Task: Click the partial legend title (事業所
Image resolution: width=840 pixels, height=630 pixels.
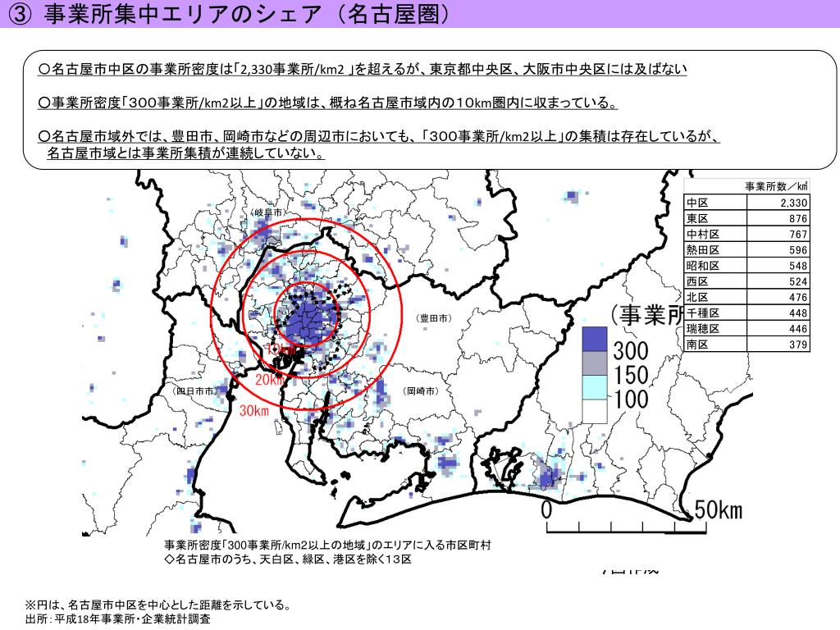Action: pyautogui.click(x=647, y=315)
